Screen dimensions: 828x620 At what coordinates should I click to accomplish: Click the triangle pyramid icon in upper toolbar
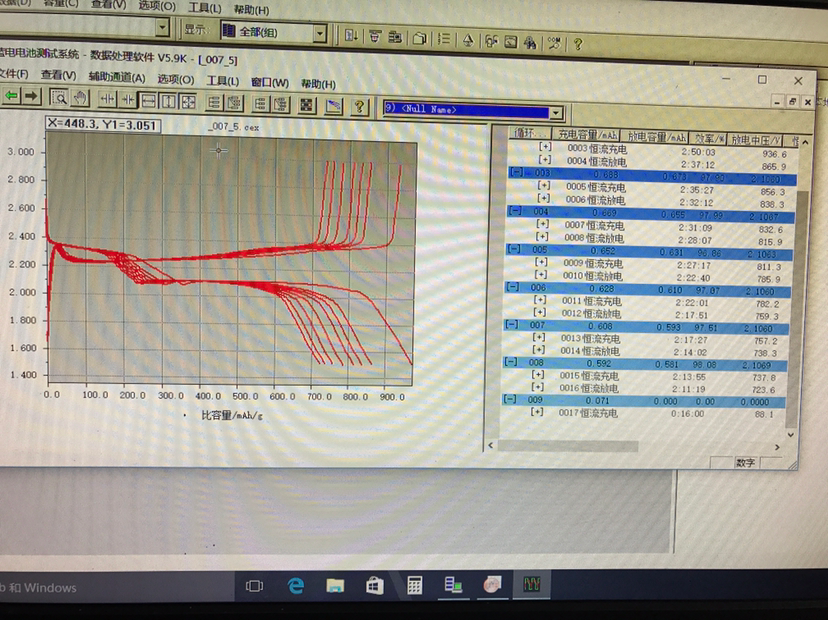pos(468,40)
